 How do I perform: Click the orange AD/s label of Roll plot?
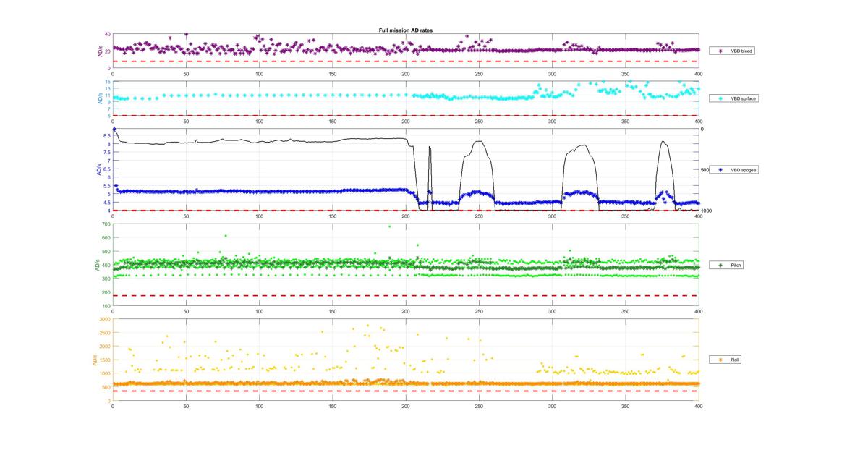[x=94, y=360]
